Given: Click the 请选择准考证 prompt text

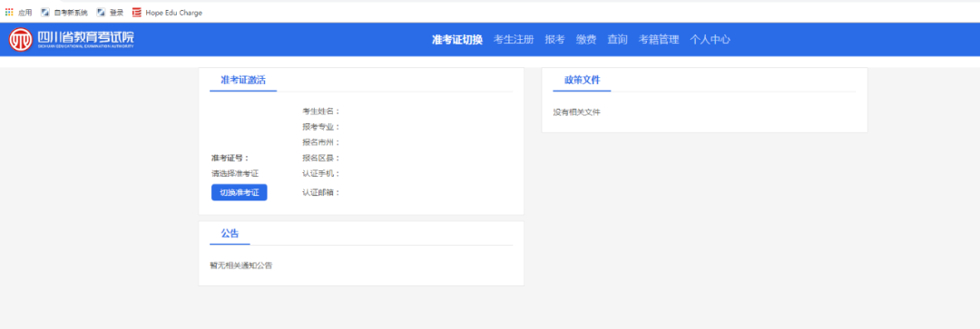Looking at the screenshot, I should pos(234,173).
